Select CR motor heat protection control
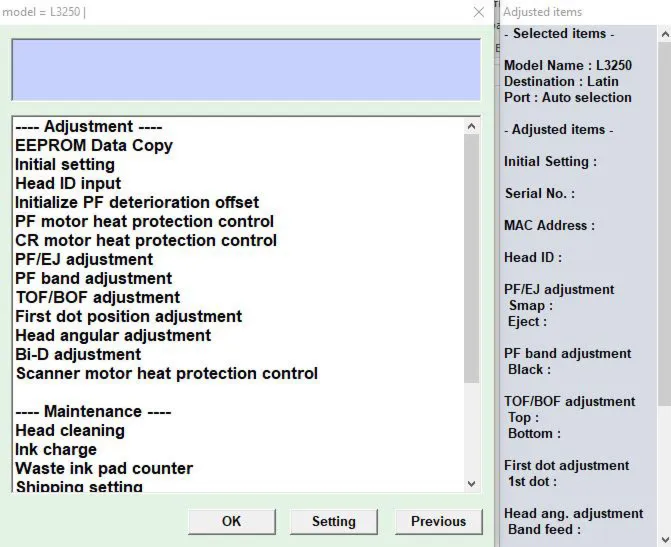 point(145,240)
